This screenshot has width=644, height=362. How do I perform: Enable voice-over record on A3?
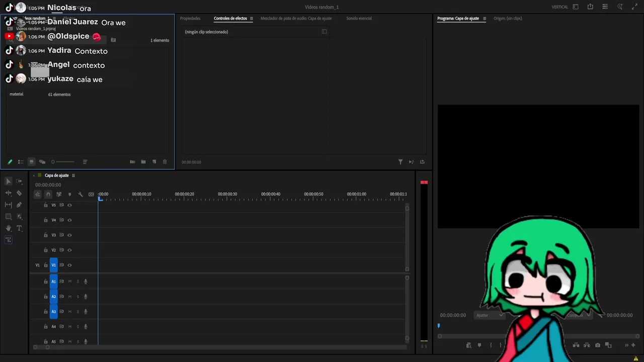[x=86, y=312]
